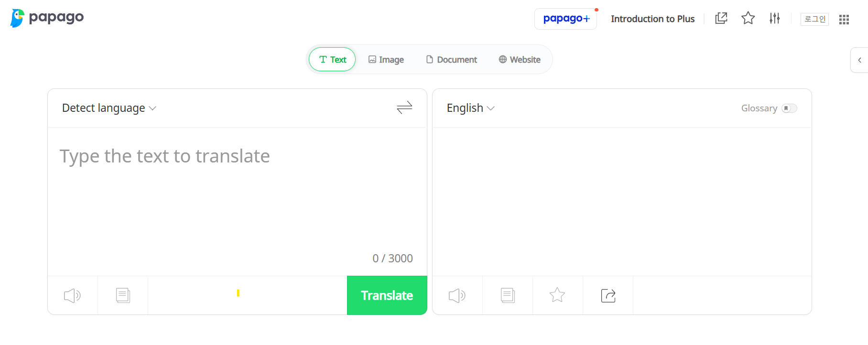This screenshot has height=345, width=868.
Task: Click the speaker icon below the English output
Action: pyautogui.click(x=457, y=295)
